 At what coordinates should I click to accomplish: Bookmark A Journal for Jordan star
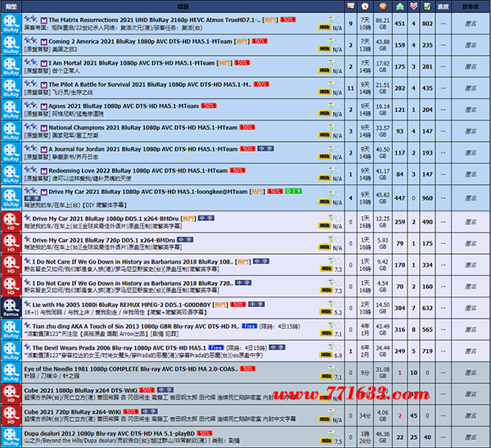coord(339,149)
